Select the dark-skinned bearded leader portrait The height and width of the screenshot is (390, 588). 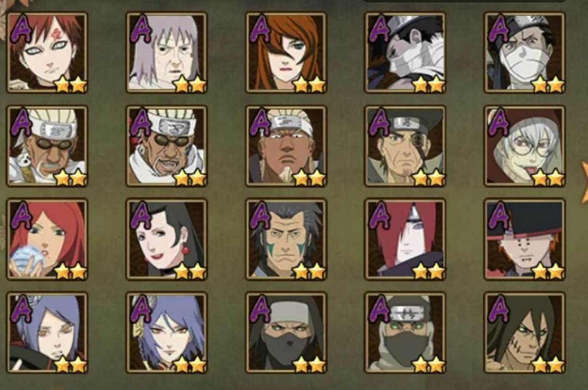click(286, 146)
